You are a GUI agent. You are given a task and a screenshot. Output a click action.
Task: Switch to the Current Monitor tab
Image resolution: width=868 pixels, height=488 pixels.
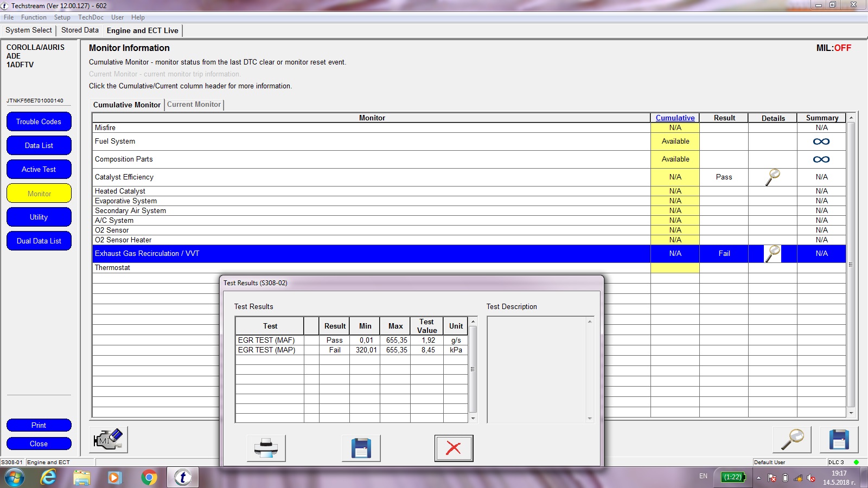[194, 105]
